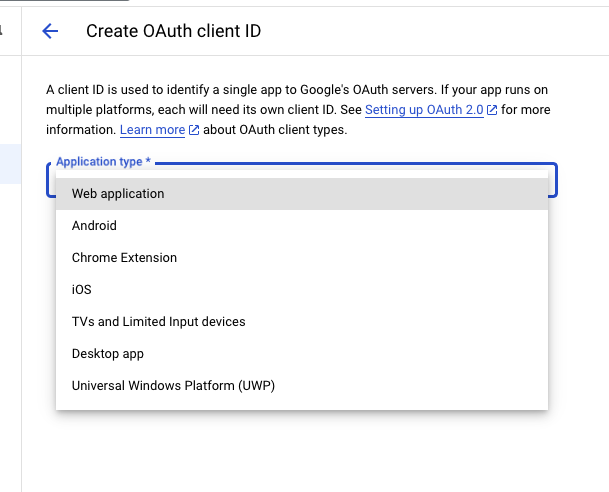Select the iOS application type

[302, 290]
